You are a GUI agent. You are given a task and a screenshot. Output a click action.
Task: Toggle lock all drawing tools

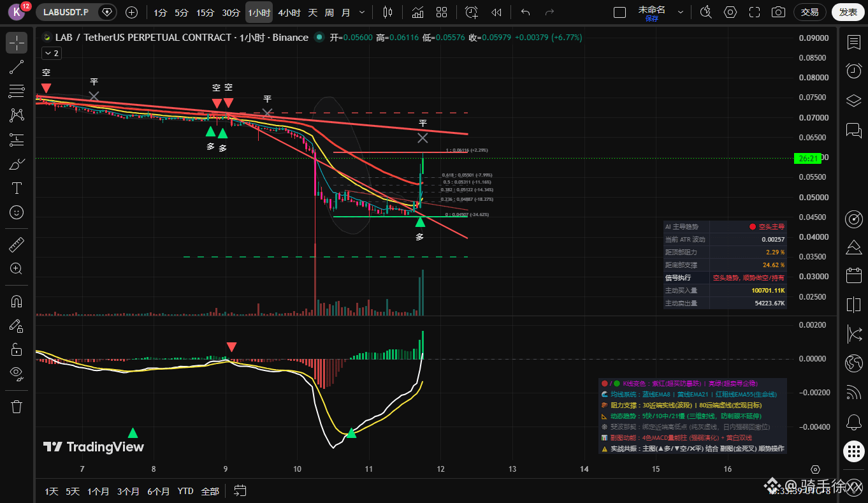click(17, 349)
